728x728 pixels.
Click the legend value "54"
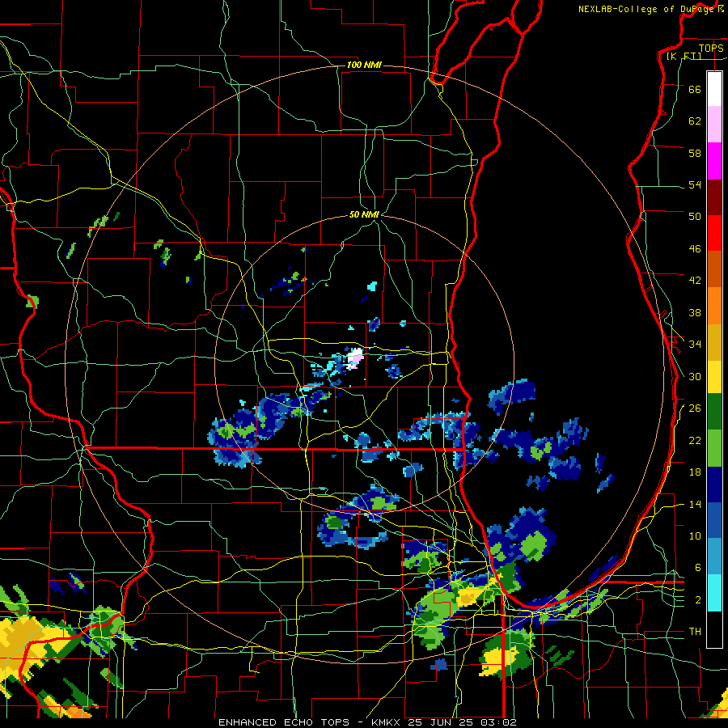(695, 184)
